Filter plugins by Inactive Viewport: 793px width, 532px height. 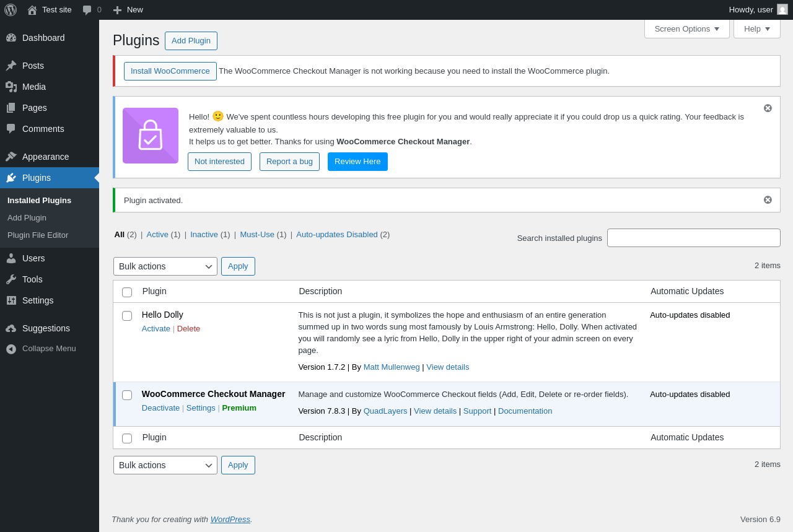click(x=204, y=235)
